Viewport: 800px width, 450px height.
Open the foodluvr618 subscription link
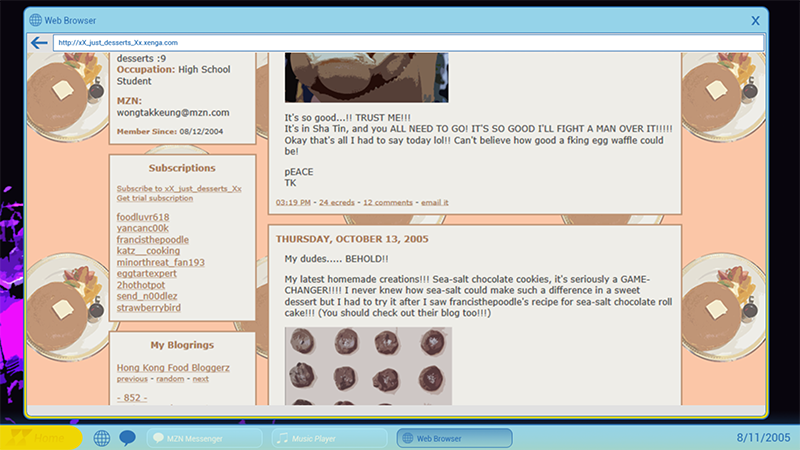tap(143, 217)
